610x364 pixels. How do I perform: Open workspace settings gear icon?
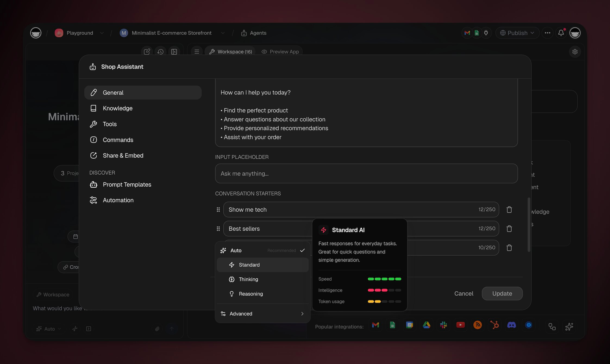pyautogui.click(x=575, y=52)
